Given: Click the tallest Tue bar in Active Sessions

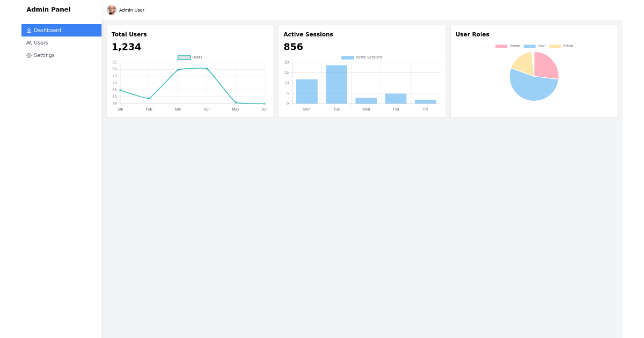Looking at the screenshot, I should 336,83.
